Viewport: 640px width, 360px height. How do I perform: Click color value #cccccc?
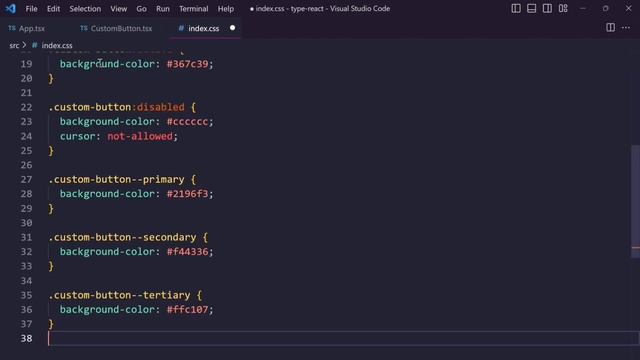tap(187, 122)
